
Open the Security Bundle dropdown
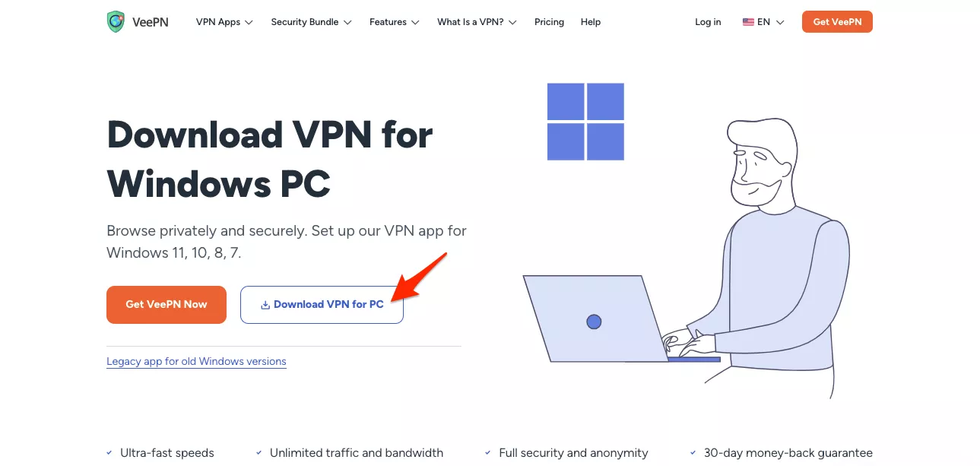click(311, 22)
